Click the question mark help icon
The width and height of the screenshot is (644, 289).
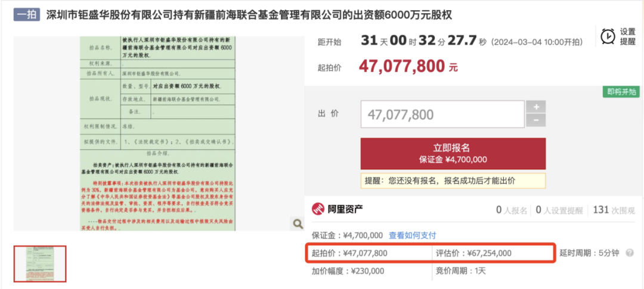point(629,253)
